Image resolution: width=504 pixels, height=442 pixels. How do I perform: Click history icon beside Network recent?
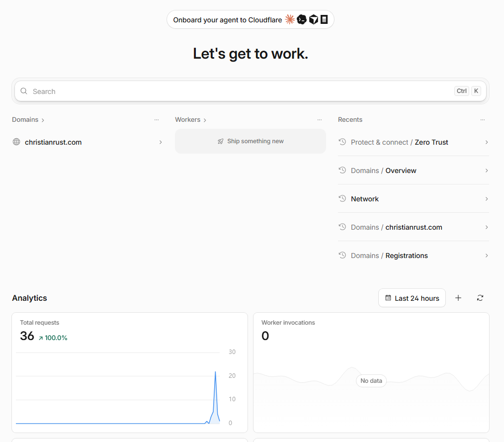(x=342, y=198)
